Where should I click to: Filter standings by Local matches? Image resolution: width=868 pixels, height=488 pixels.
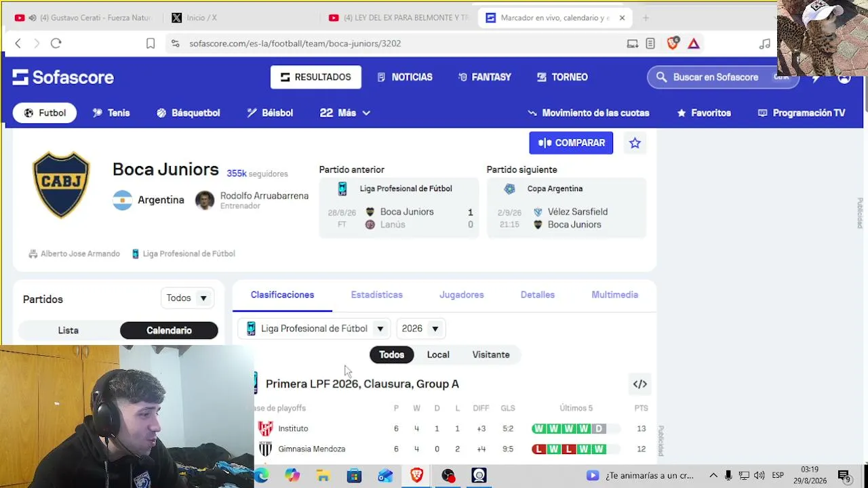click(438, 354)
